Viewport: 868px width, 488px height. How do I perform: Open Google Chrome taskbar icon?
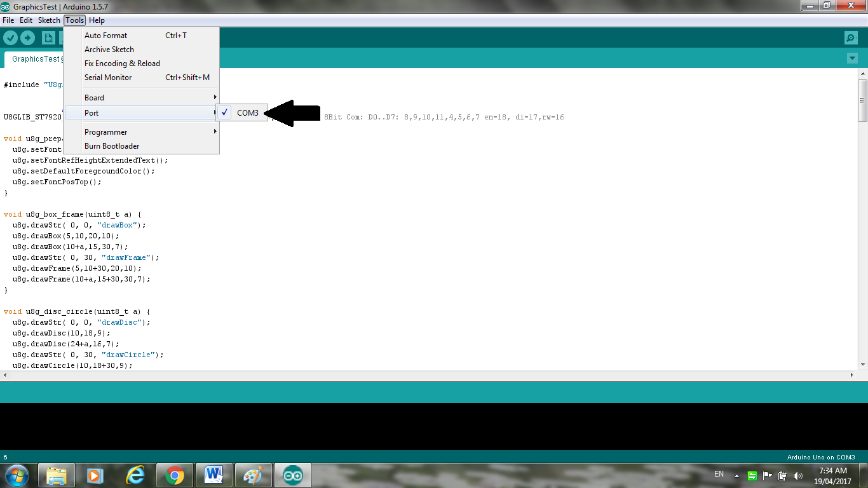click(x=174, y=475)
